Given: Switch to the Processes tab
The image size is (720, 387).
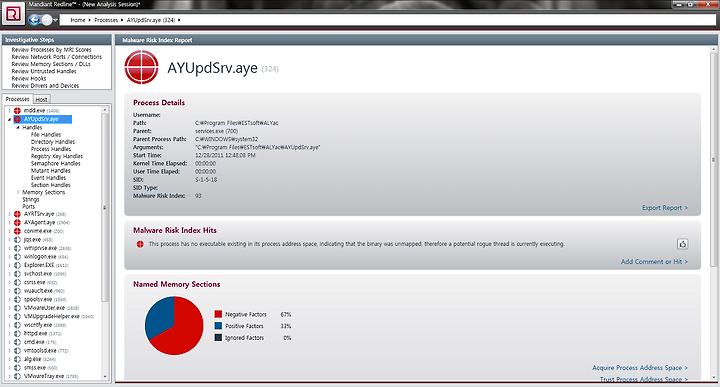Looking at the screenshot, I should 17,99.
